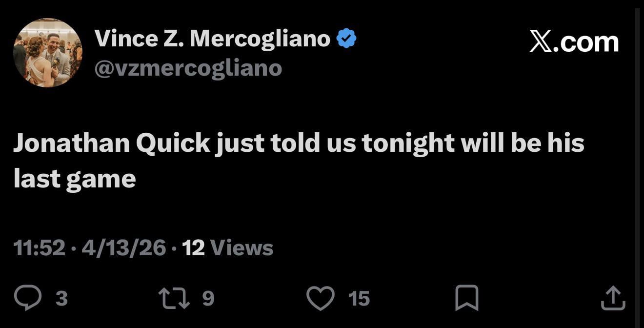
Task: Click the Vince Z. Mercogliano display name
Action: click(x=213, y=39)
